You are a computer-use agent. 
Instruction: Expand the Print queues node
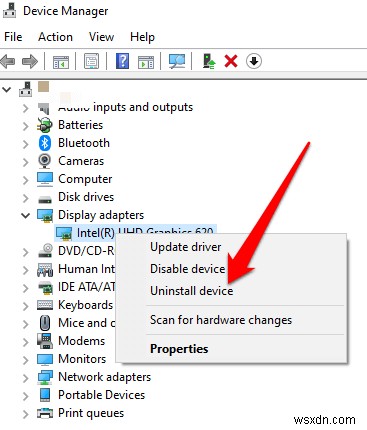pos(26,414)
